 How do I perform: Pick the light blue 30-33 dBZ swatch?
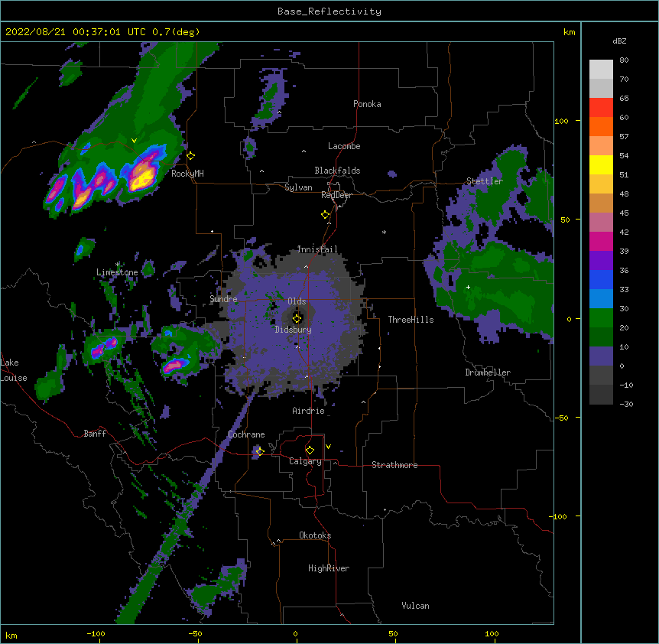pos(601,298)
